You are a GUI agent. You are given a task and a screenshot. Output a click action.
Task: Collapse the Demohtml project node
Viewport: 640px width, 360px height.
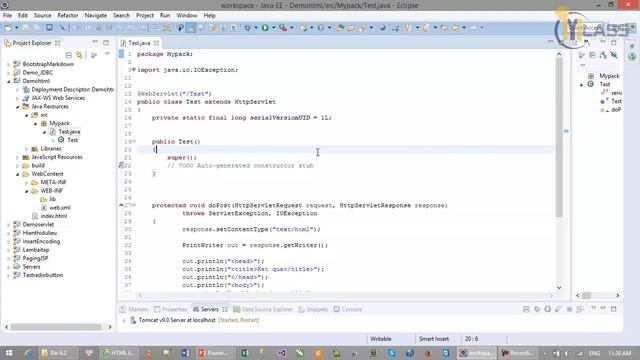(9, 81)
